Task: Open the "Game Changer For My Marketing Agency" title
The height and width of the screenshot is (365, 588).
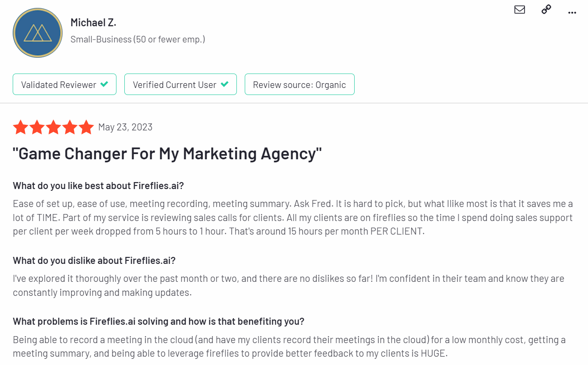Action: [x=167, y=154]
